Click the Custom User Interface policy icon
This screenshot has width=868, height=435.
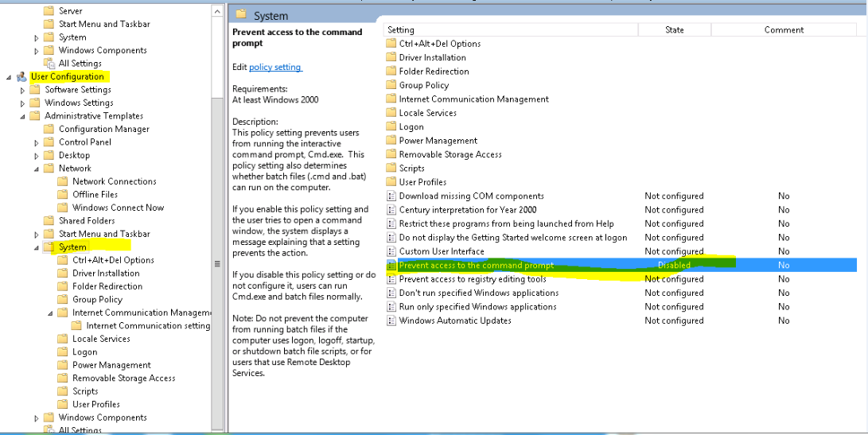click(x=391, y=251)
